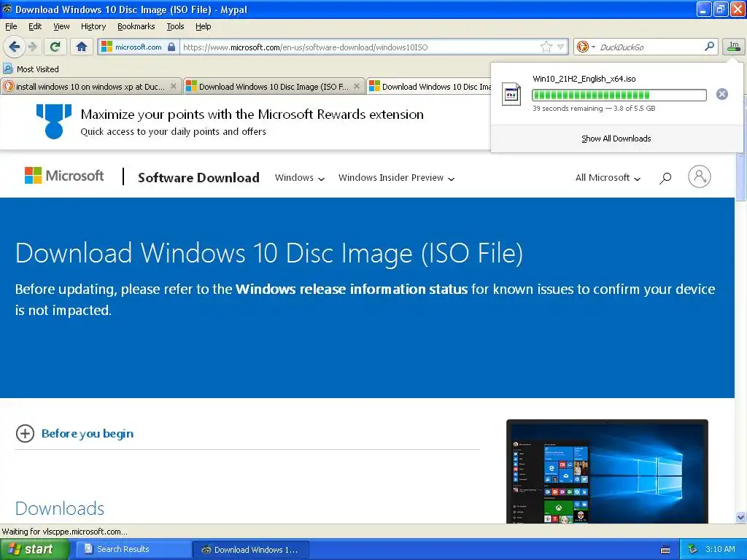Cancel the Win10_21H2_English_x64.iso download
Image resolution: width=747 pixels, height=560 pixels.
click(721, 94)
